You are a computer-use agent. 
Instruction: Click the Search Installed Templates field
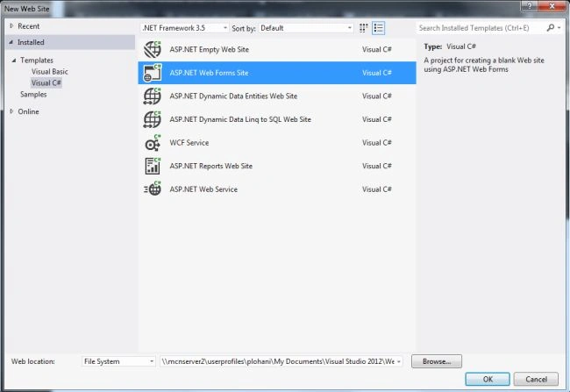click(x=480, y=28)
